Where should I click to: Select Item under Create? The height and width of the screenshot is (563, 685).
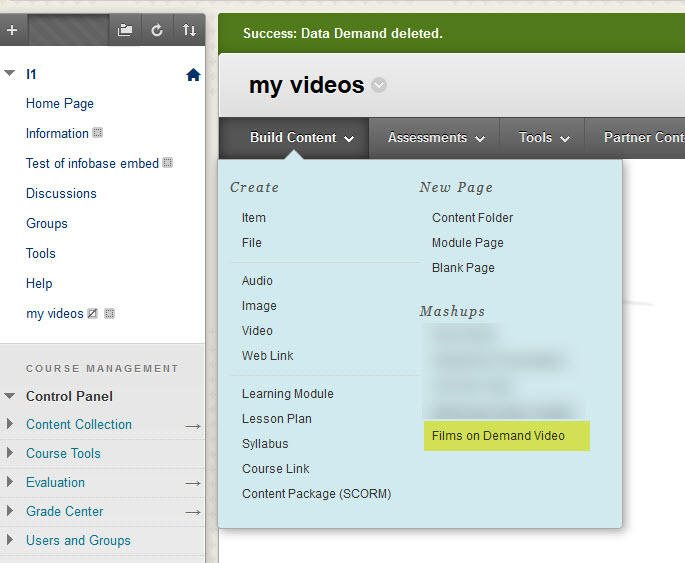pyautogui.click(x=254, y=218)
